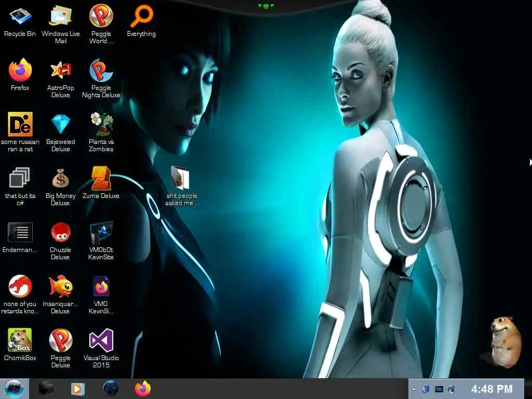Open the Recycle Bin desktop icon
This screenshot has height=399, width=532.
(20, 21)
